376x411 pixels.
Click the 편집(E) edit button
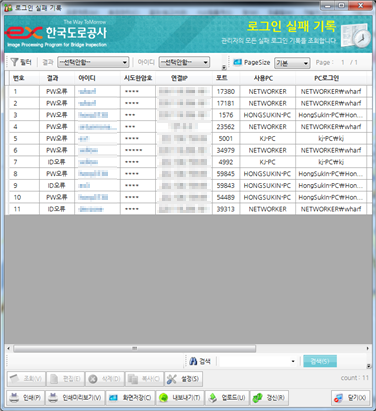[x=65, y=379]
